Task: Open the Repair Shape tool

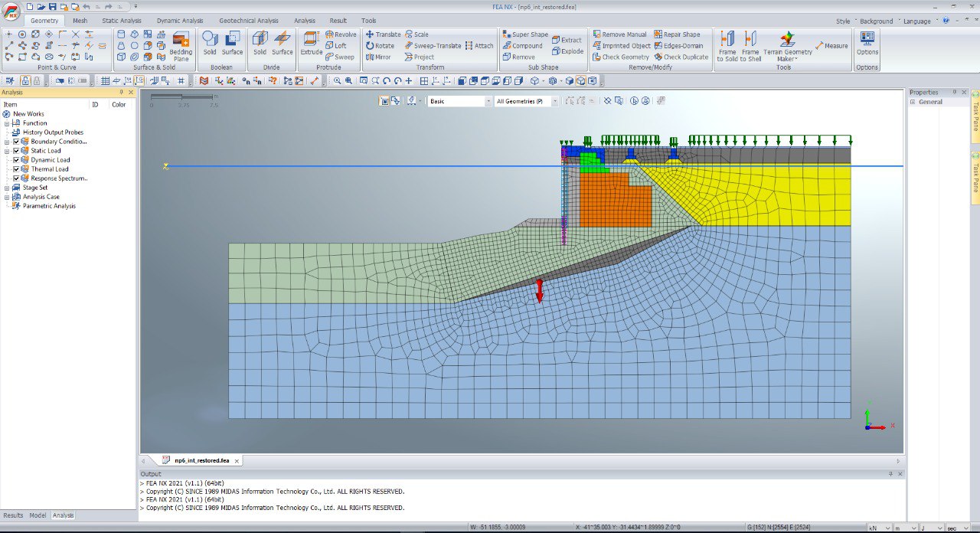Action: pyautogui.click(x=677, y=34)
